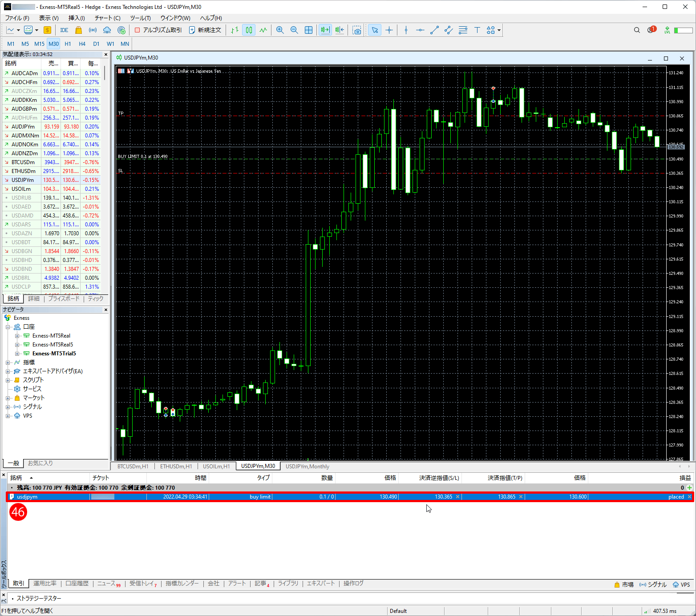Toggle chart auto-scroll to latest bar

pyautogui.click(x=325, y=30)
